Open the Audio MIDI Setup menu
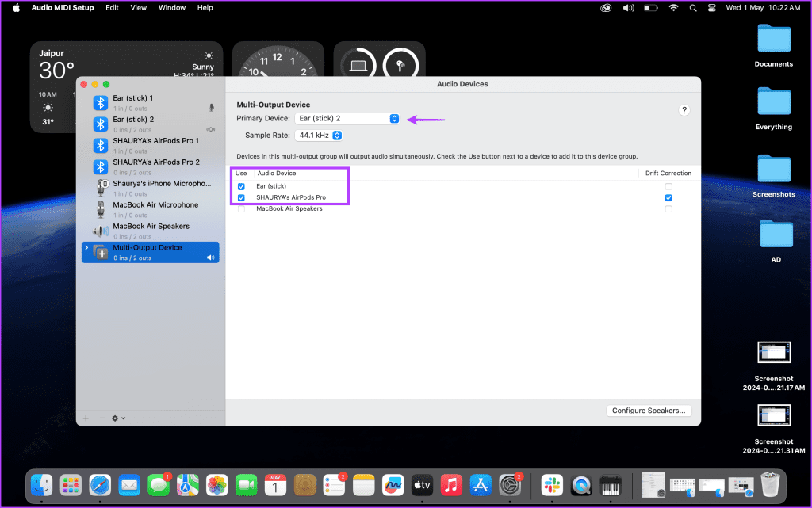Viewport: 812px width, 508px height. (x=63, y=8)
